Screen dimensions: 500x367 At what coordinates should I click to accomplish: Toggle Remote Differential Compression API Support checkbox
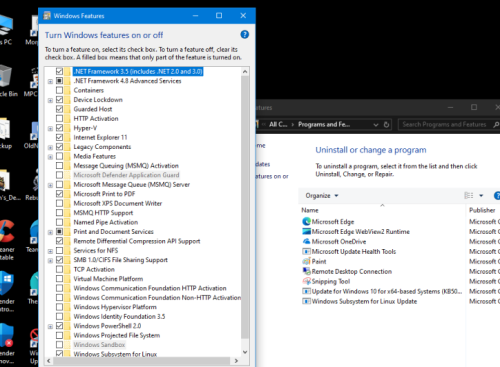click(59, 241)
